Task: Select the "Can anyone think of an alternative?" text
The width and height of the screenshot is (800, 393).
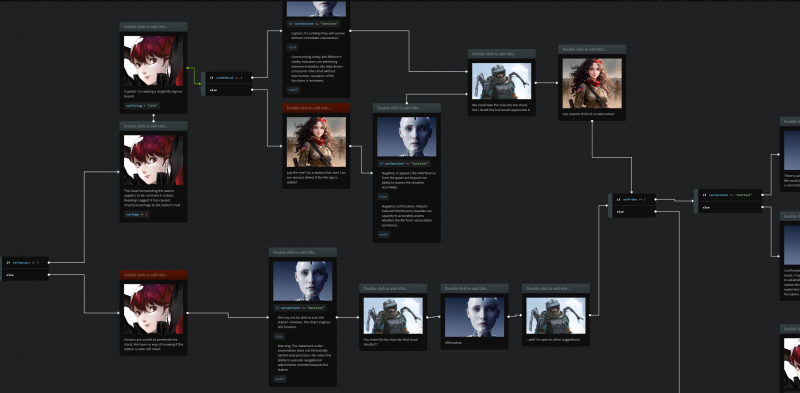Action: point(589,114)
